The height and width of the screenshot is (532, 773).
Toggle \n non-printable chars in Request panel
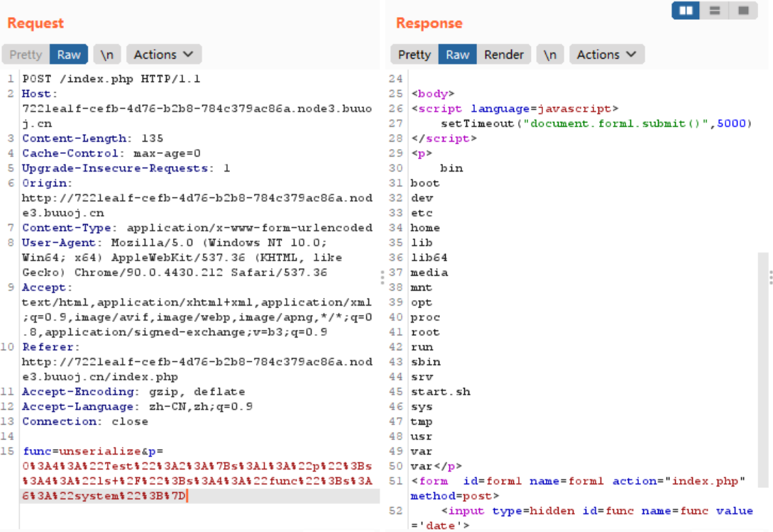point(107,55)
